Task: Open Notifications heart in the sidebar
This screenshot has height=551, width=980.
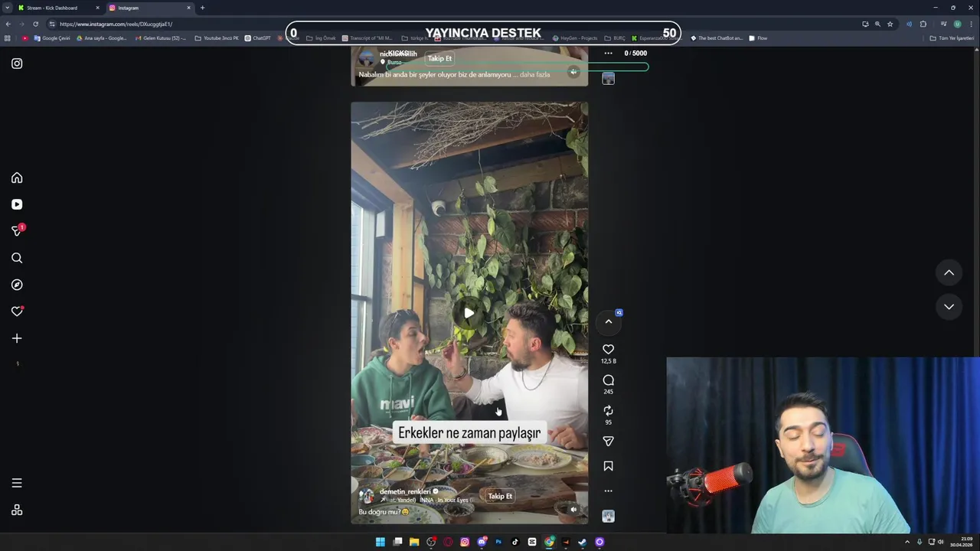Action: point(17,311)
